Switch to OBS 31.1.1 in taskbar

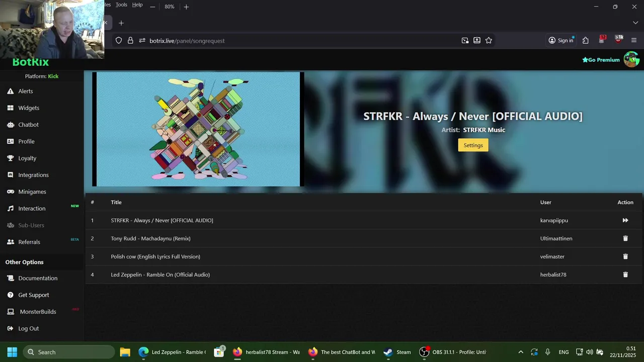point(453,352)
